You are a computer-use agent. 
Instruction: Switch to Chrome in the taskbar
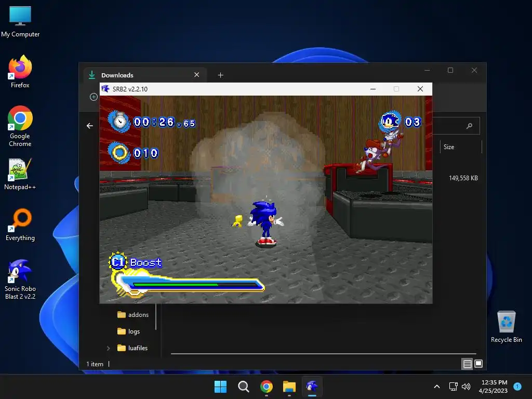point(267,387)
